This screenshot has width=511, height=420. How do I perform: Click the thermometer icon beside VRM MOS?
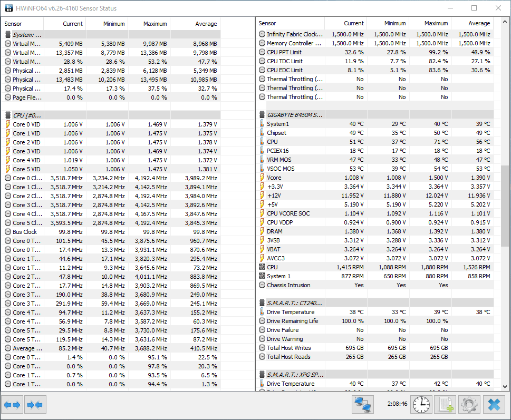(262, 160)
